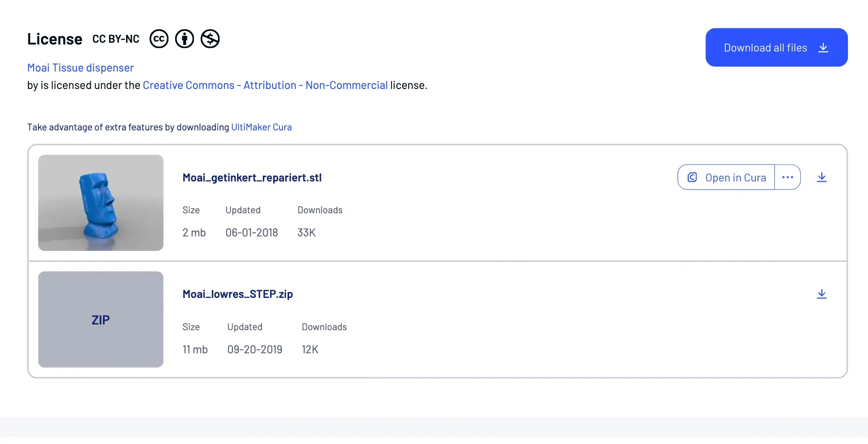This screenshot has width=868, height=444.
Task: Click the Download all files button
Action: (777, 48)
